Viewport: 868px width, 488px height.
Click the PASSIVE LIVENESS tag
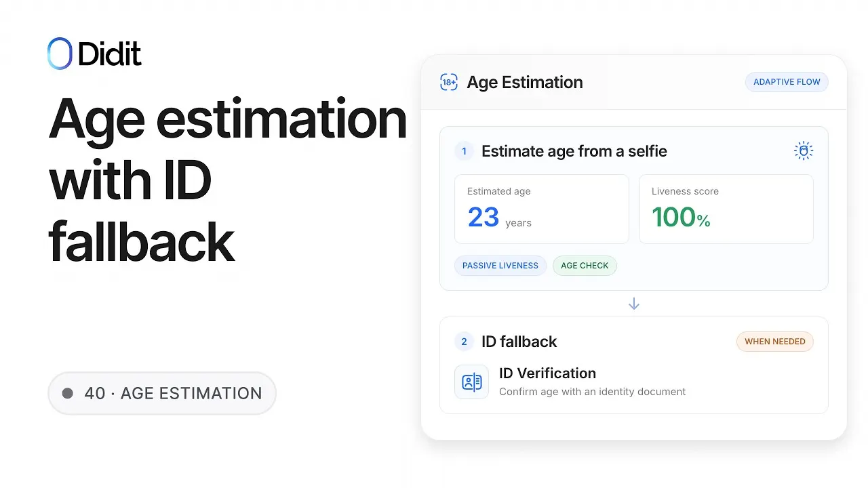[500, 266]
